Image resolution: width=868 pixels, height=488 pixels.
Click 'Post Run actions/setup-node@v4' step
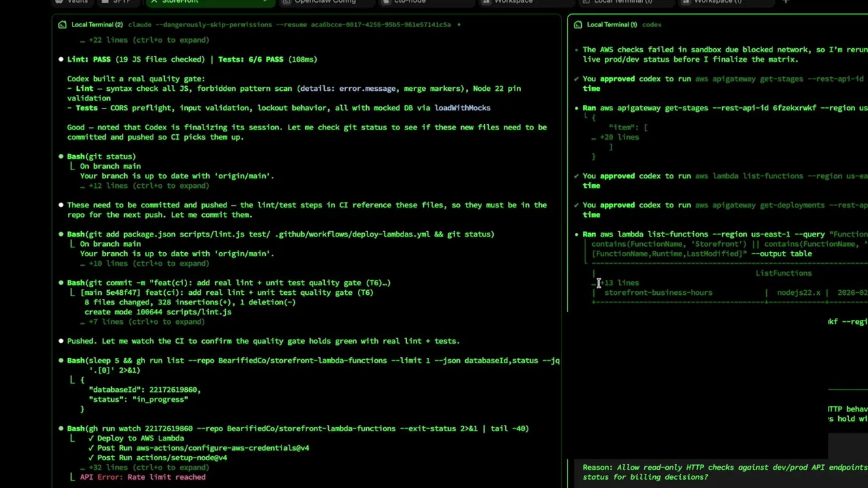(x=157, y=457)
